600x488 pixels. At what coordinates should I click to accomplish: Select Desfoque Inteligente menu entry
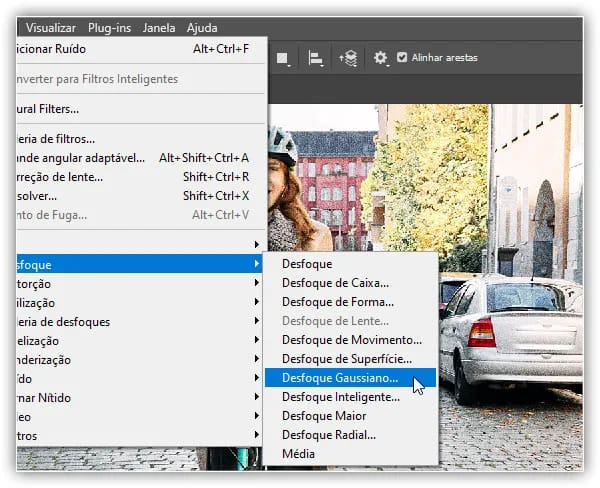coord(340,397)
